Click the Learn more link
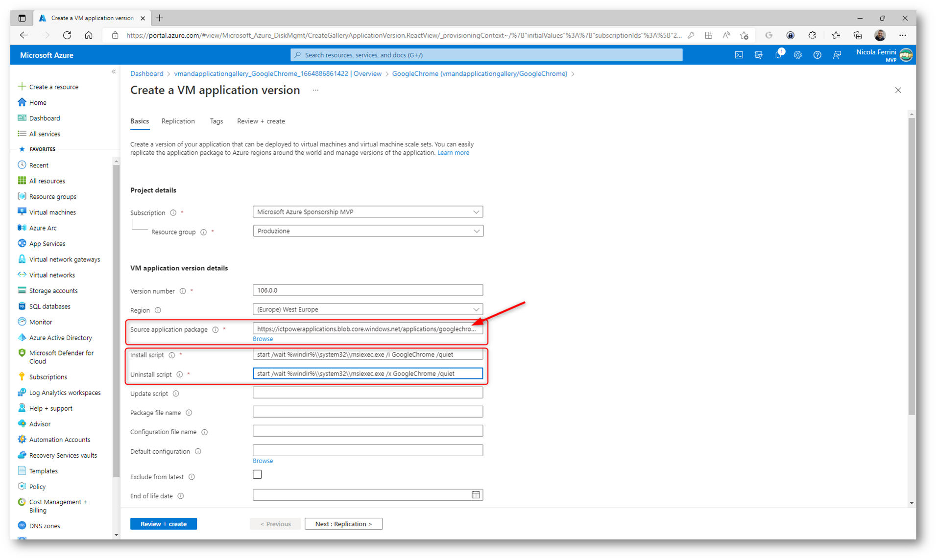 (453, 153)
